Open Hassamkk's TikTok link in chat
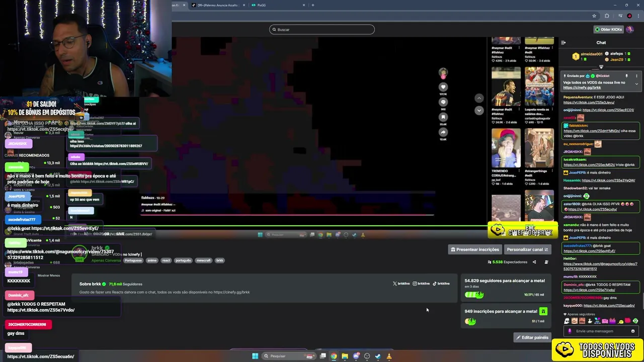The height and width of the screenshot is (362, 644). (x=608, y=180)
